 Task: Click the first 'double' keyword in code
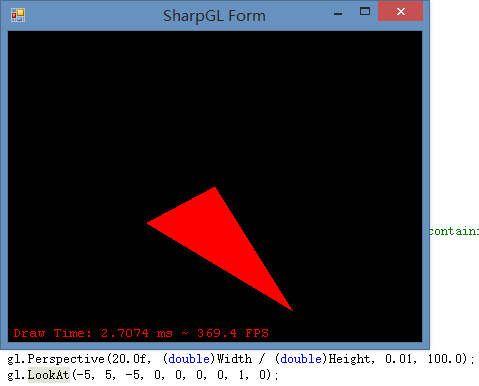[189, 359]
